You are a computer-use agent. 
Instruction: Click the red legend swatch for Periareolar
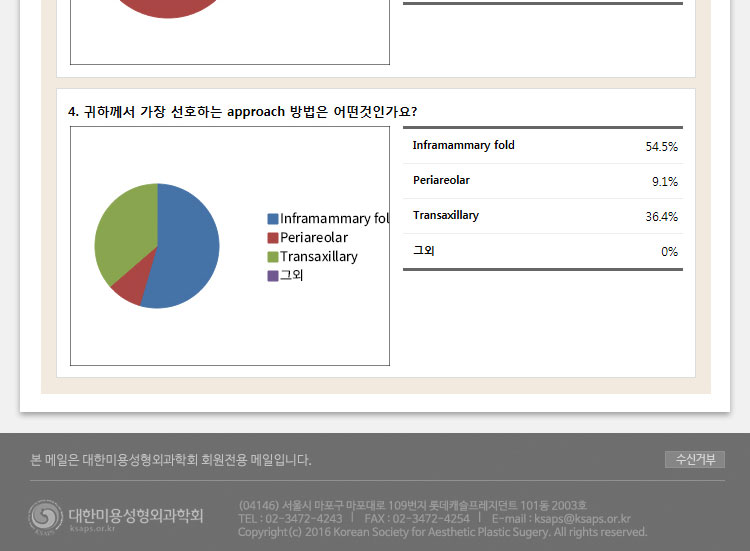[272, 238]
